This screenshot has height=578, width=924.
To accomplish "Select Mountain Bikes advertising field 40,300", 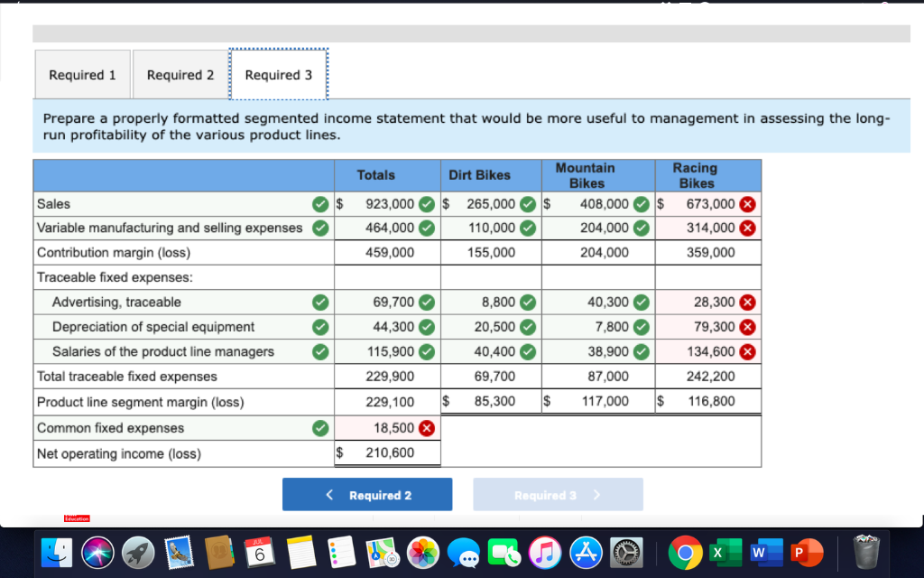I will pyautogui.click(x=598, y=302).
